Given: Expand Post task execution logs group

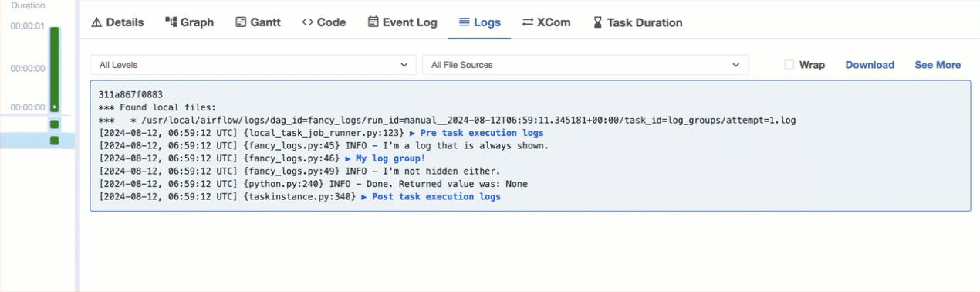Looking at the screenshot, I should click(431, 196).
